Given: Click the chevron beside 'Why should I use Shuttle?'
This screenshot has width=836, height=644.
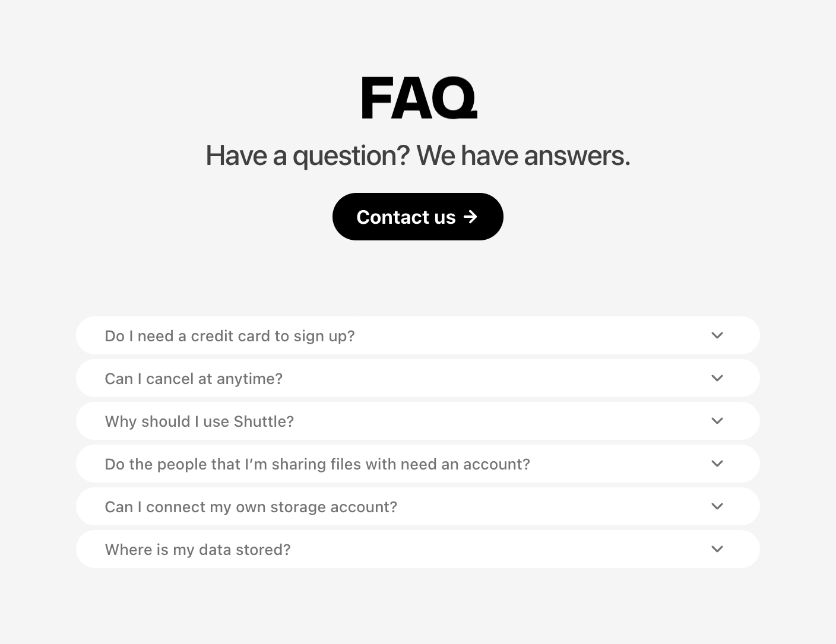Looking at the screenshot, I should coord(717,421).
